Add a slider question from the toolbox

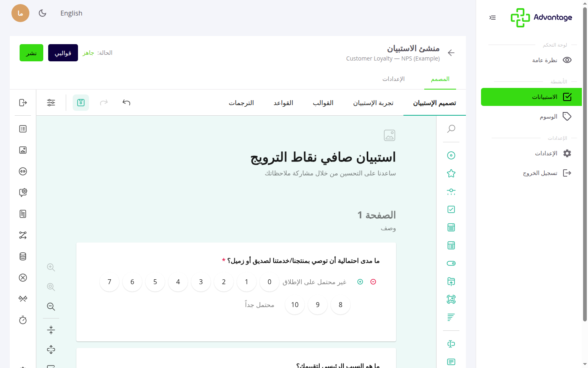point(451,191)
